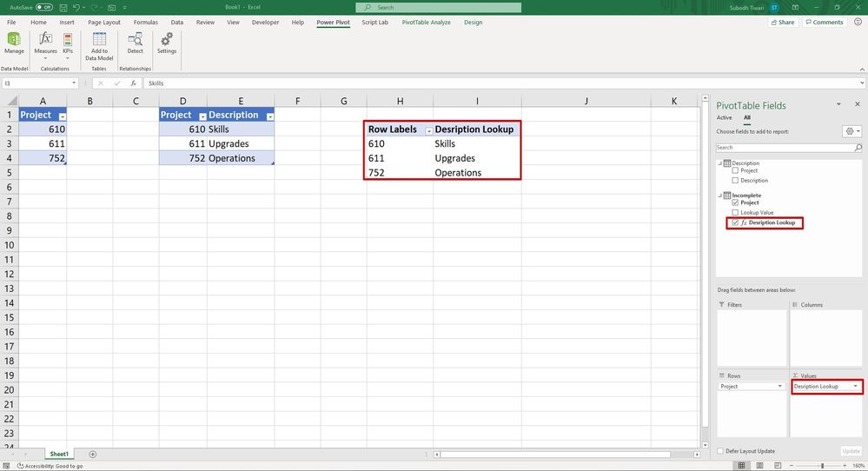Image resolution: width=868 pixels, height=471 pixels.
Task: Open the Project field dropdown in Rows area
Action: click(x=780, y=387)
